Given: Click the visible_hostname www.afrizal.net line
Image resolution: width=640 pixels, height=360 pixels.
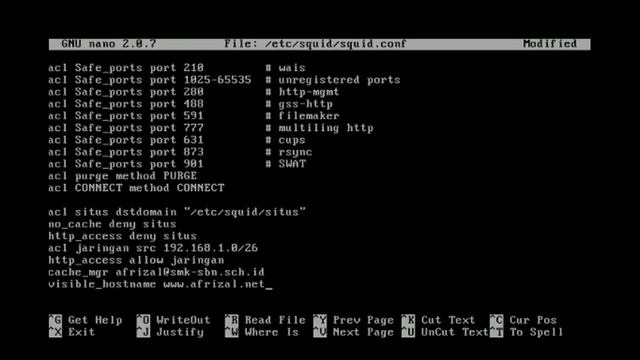Looking at the screenshot, I should [x=157, y=284].
